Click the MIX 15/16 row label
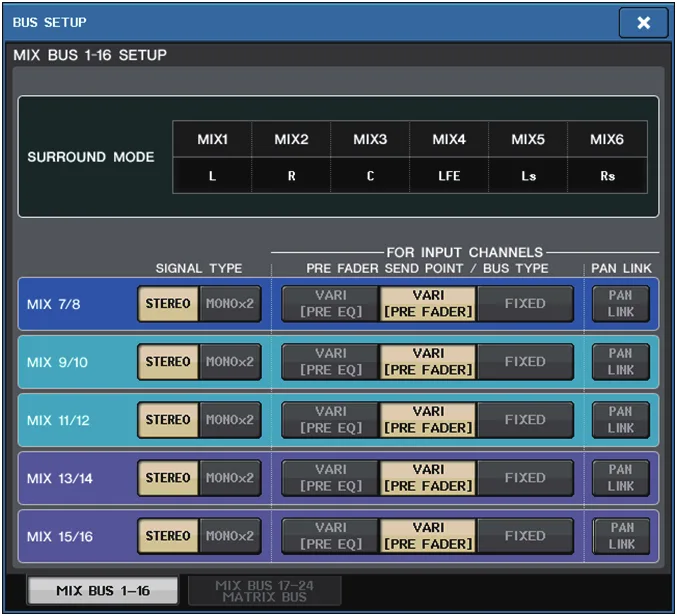 pos(60,537)
